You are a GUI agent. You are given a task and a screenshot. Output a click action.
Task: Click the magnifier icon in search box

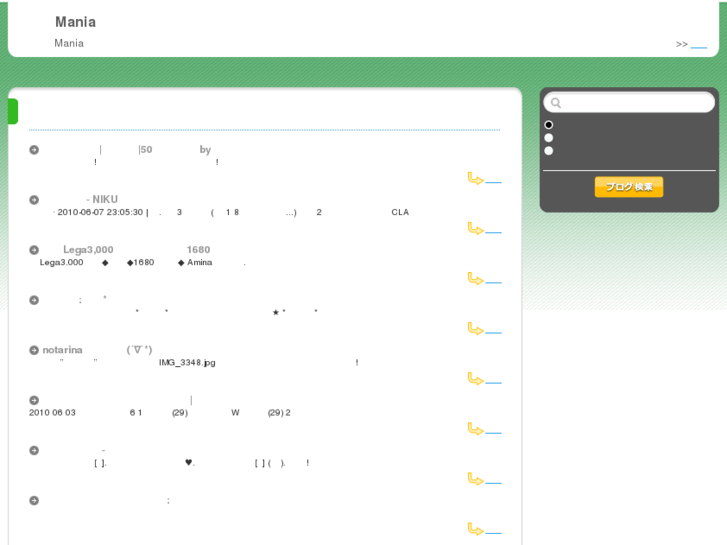click(556, 103)
